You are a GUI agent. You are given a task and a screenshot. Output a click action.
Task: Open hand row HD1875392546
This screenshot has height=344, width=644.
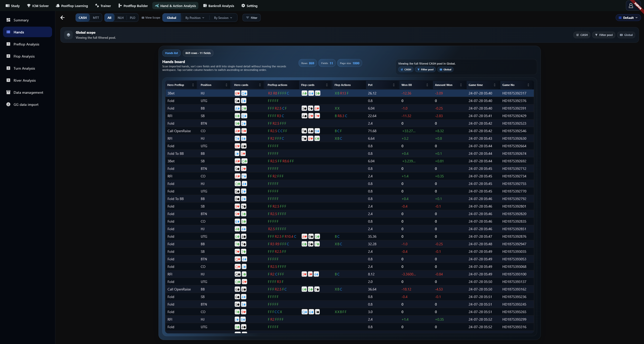point(349,131)
